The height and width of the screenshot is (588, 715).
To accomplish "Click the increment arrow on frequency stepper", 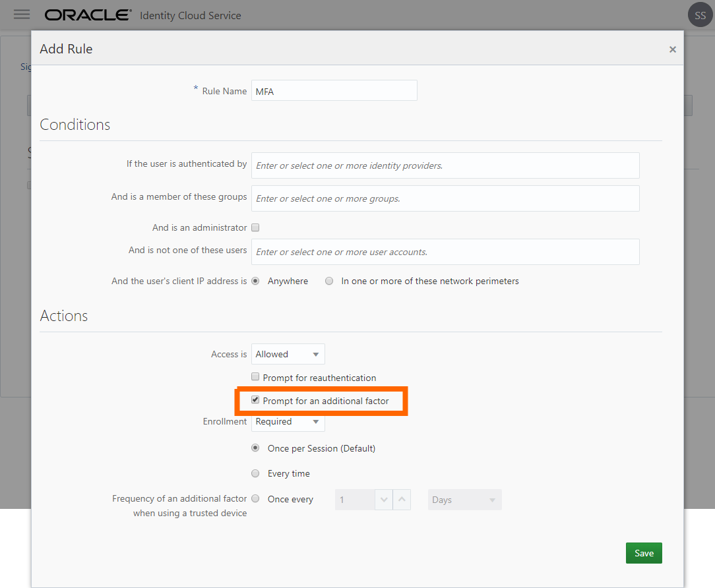I will [x=402, y=499].
